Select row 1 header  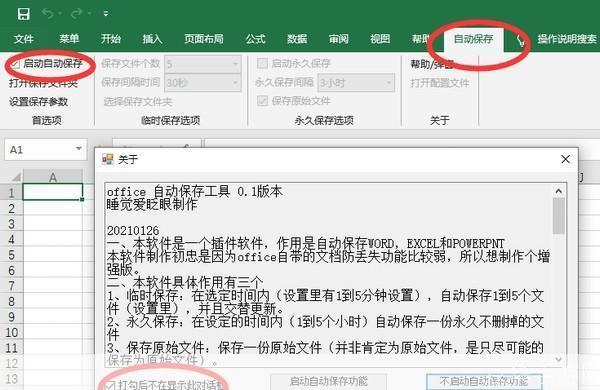click(x=11, y=192)
